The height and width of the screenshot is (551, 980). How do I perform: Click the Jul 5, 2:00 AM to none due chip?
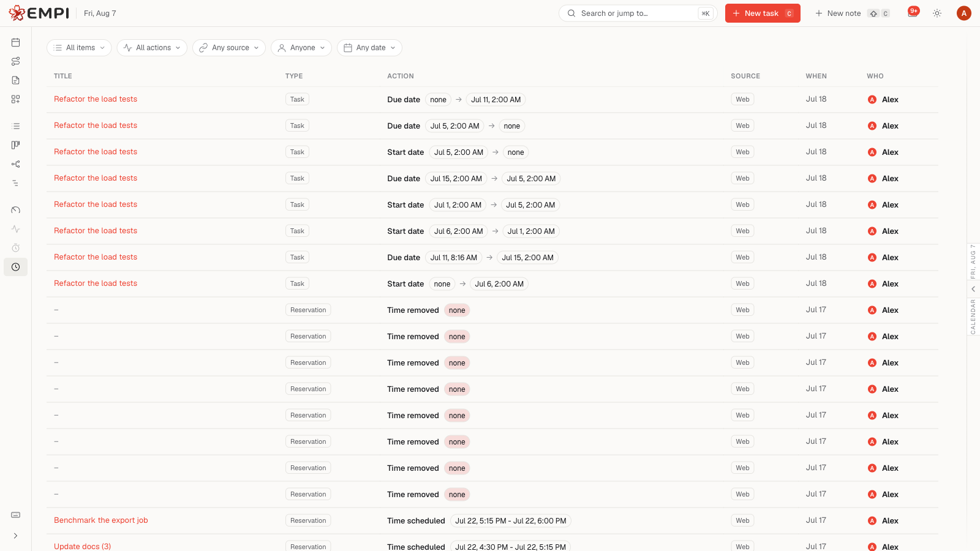click(455, 126)
